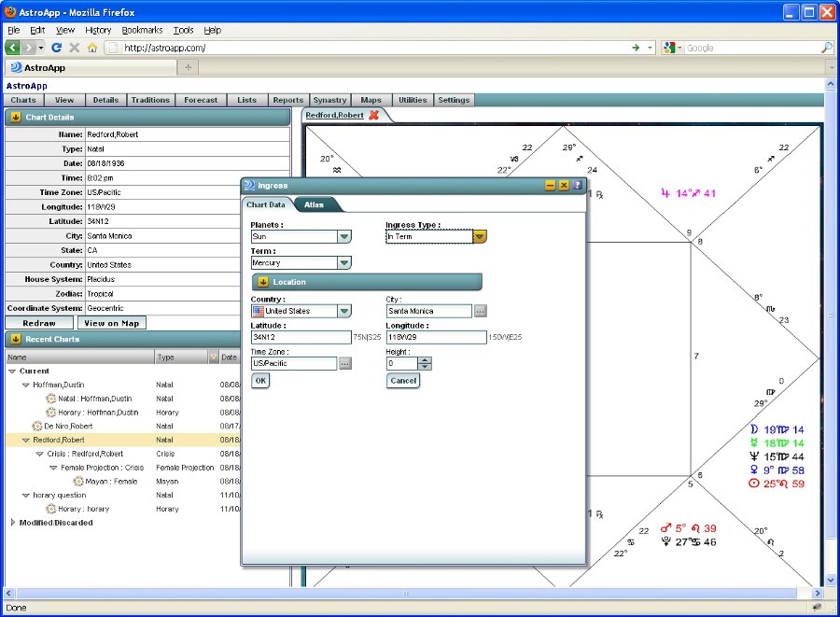This screenshot has height=617, width=840.
Task: Click the Firefox reload page icon
Action: 56,48
